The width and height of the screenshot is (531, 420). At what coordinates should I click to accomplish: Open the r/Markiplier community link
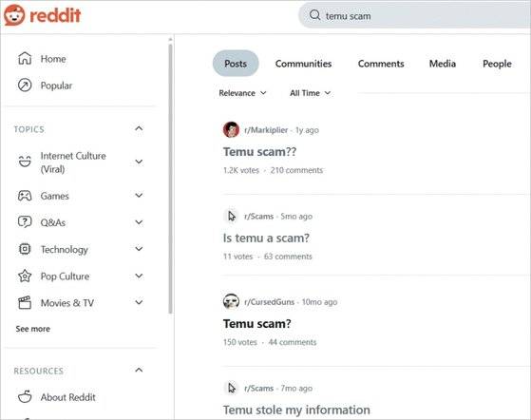click(266, 130)
